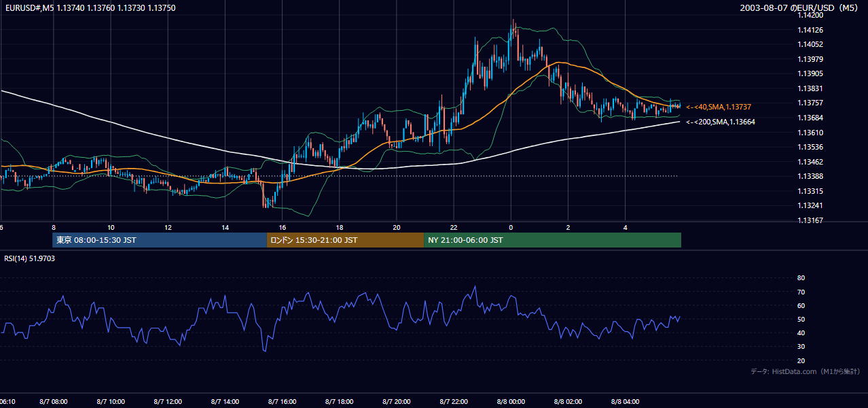
Task: Click the 8/7 10:00 time axis label
Action: 110,402
